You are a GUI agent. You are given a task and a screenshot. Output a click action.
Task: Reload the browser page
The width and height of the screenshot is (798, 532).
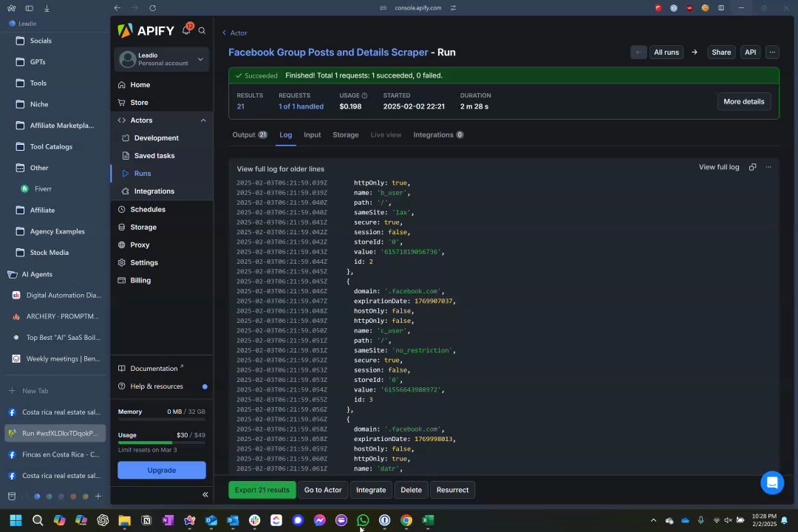(153, 7)
